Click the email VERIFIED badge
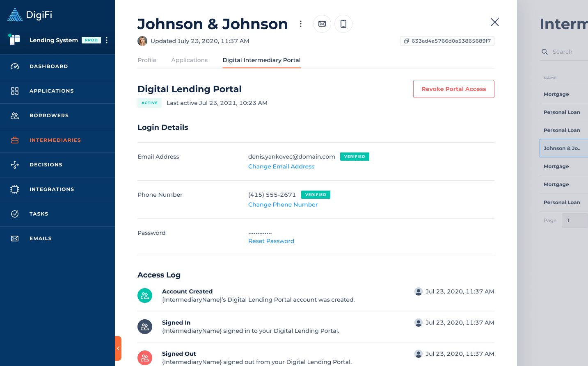 [x=355, y=157]
